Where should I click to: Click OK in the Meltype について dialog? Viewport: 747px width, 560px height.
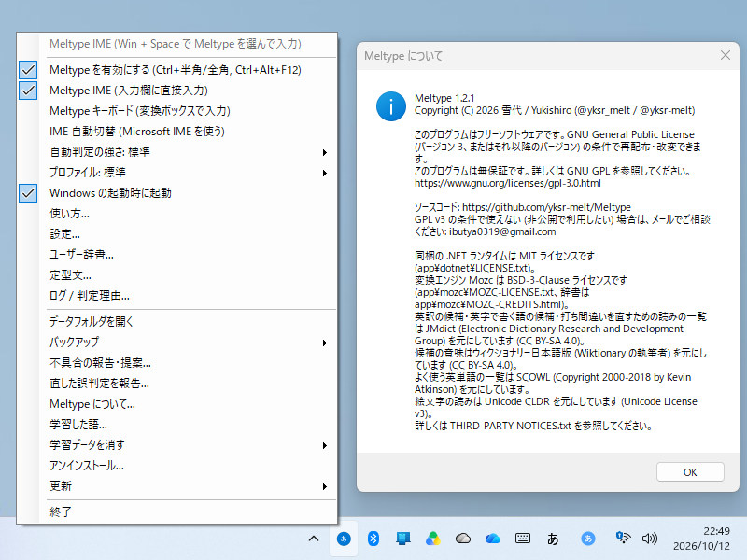[x=690, y=472]
